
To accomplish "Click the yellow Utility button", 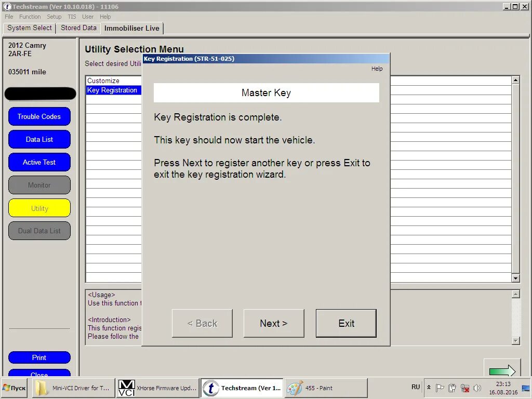I will (39, 208).
